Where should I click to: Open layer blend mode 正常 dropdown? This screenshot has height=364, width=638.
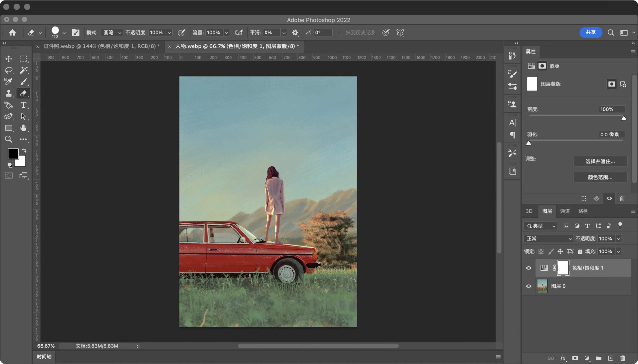click(x=548, y=239)
